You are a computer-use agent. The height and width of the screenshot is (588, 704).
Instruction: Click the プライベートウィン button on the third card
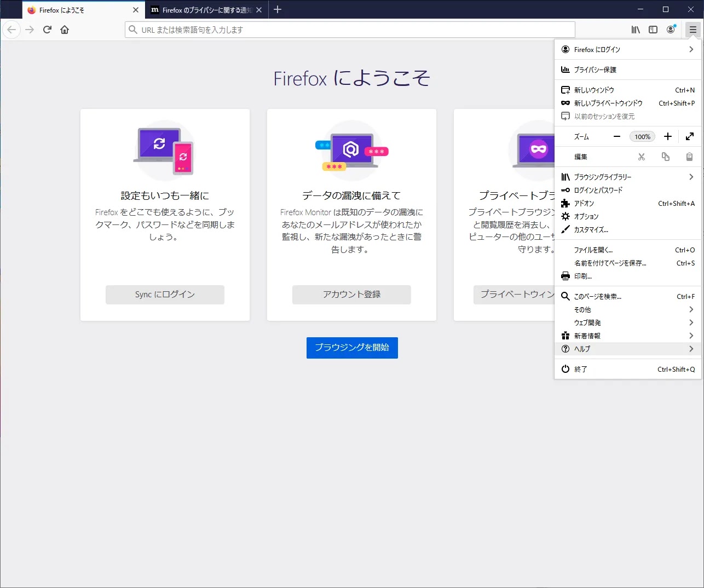[x=514, y=295]
